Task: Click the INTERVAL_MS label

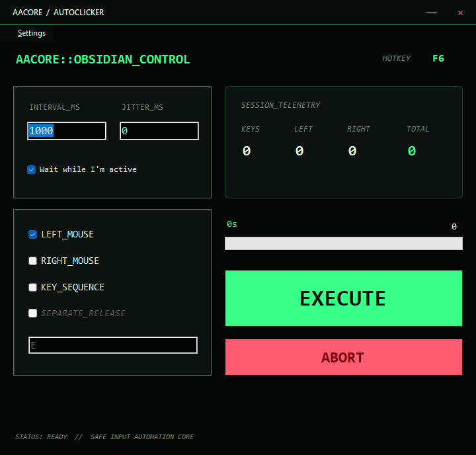Action: 55,108
